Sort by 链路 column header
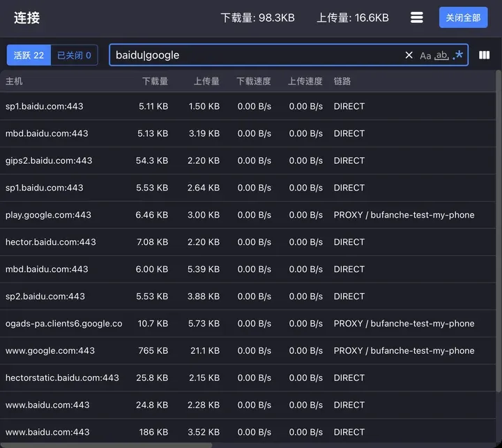Viewport: 502px width, 448px height. (x=342, y=81)
